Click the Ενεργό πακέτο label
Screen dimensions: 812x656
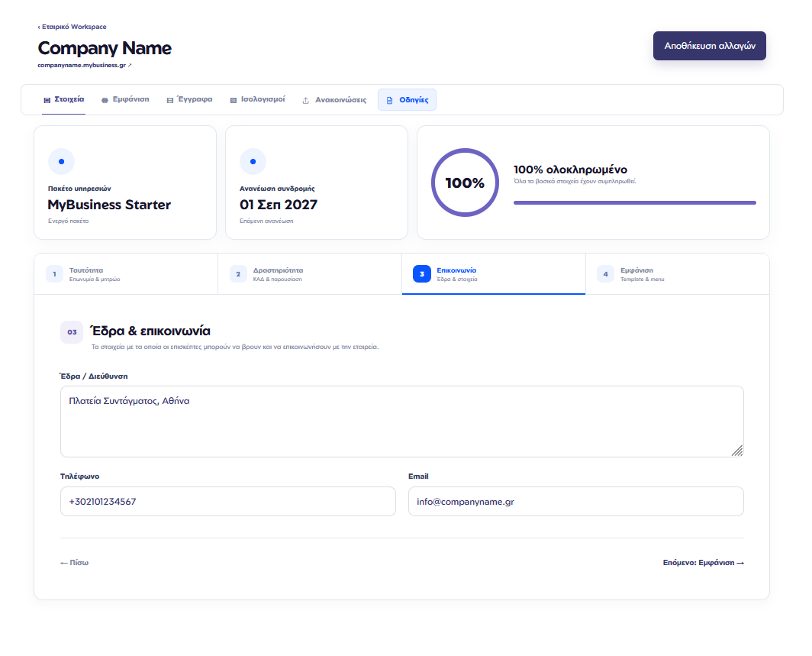(69, 221)
